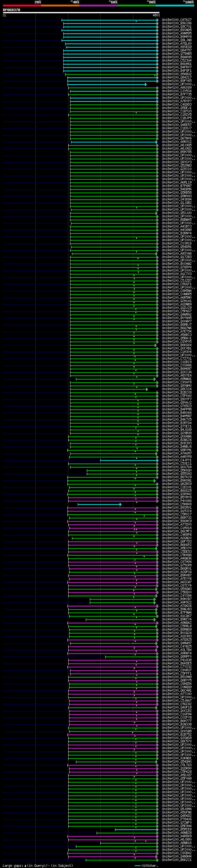Click hit label UniRef100_Q4RE57
The width and height of the screenshot is (197, 868).
tap(177, 125)
